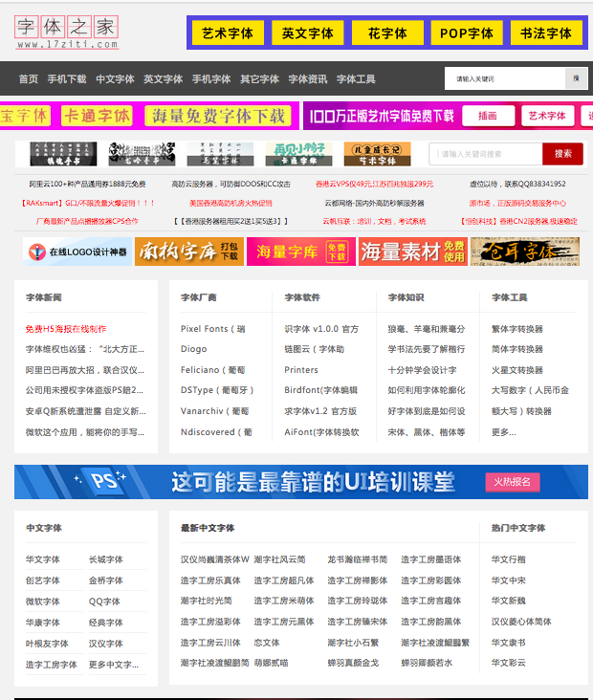
Task: Open the 汉仪字体 category link
Action: 106,644
